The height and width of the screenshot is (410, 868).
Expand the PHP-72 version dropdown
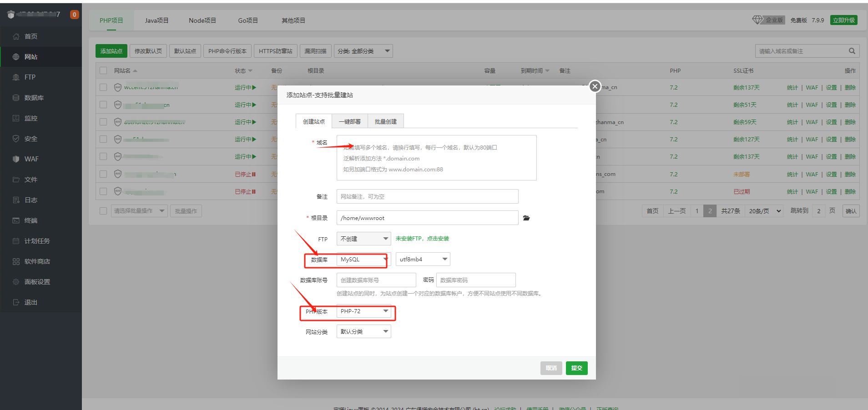tap(363, 311)
